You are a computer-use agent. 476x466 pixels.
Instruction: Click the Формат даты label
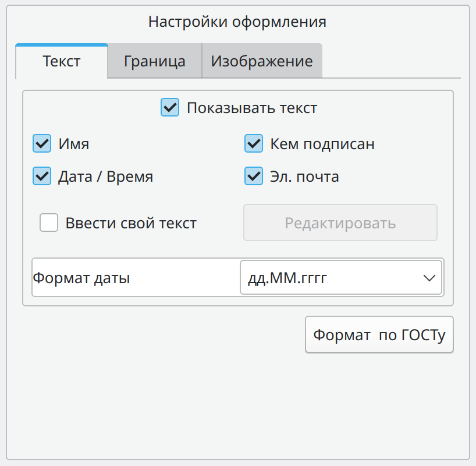click(81, 278)
